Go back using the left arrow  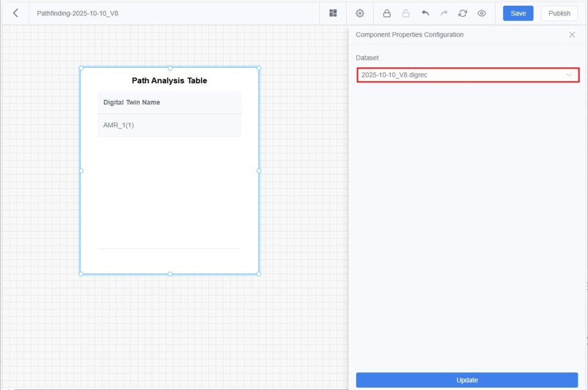(16, 13)
